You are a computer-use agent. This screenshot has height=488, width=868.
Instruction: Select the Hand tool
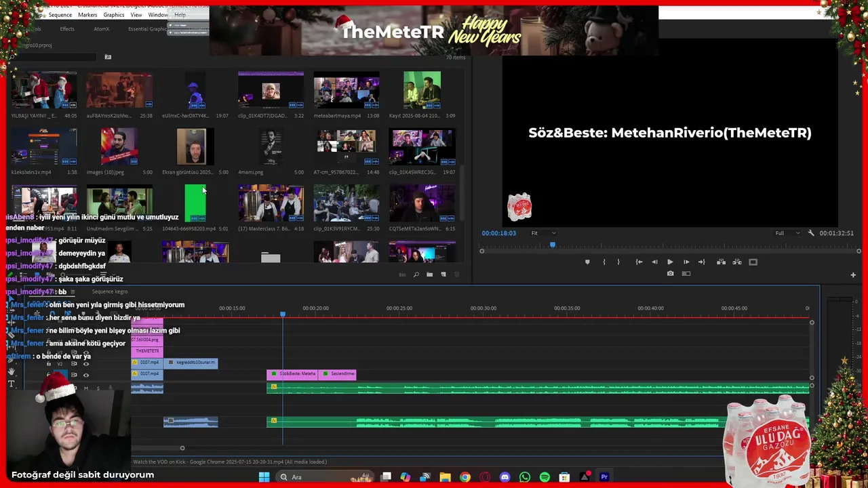tap(11, 371)
